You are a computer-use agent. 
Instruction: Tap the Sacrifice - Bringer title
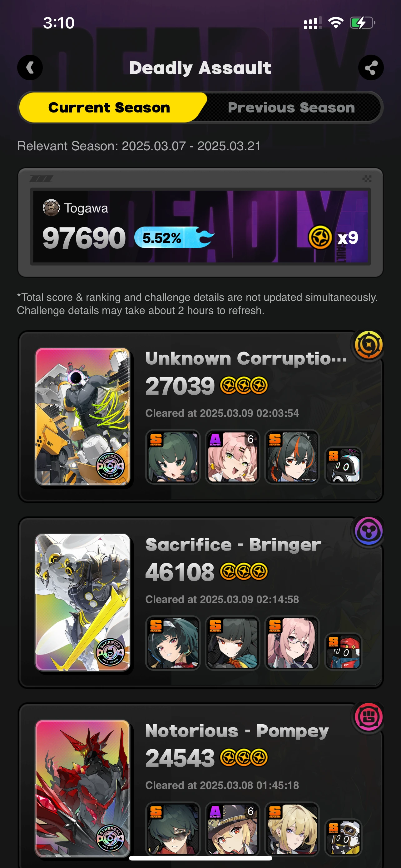233,545
